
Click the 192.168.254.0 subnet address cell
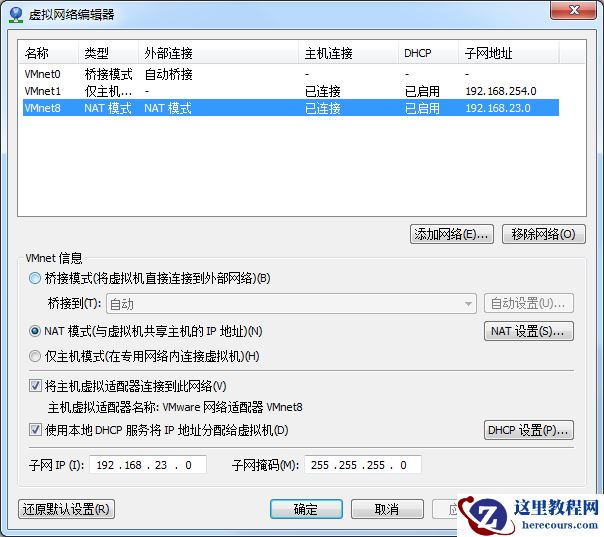(501, 91)
